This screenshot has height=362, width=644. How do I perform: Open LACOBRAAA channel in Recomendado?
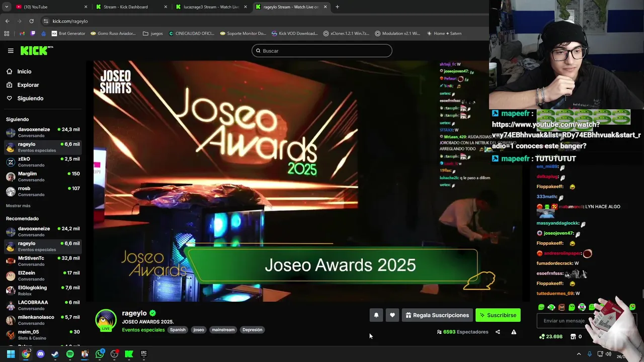coord(43,305)
